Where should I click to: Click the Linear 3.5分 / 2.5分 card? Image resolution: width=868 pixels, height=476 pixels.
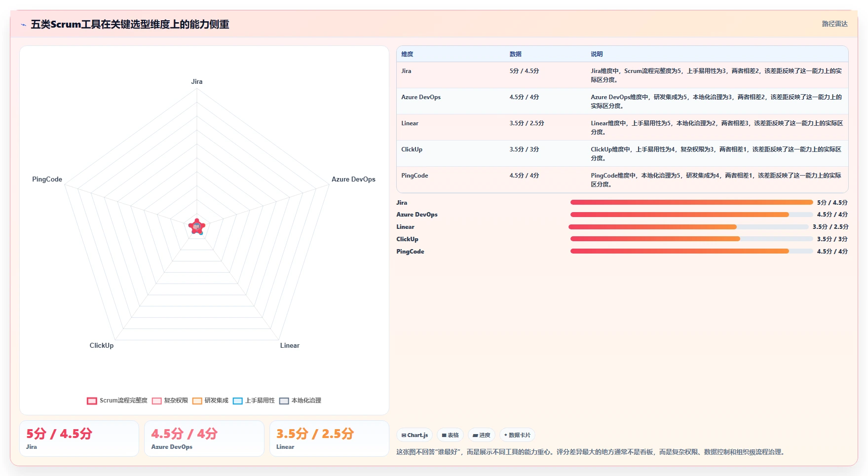(x=329, y=439)
